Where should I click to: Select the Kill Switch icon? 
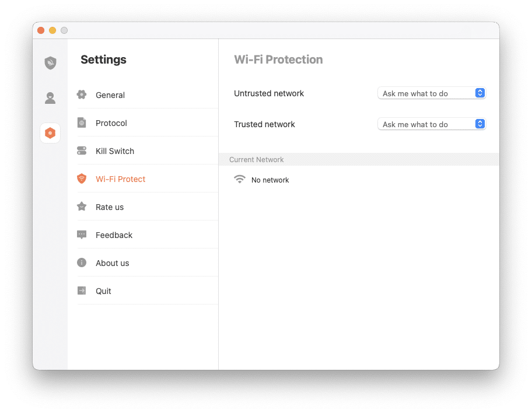(82, 150)
